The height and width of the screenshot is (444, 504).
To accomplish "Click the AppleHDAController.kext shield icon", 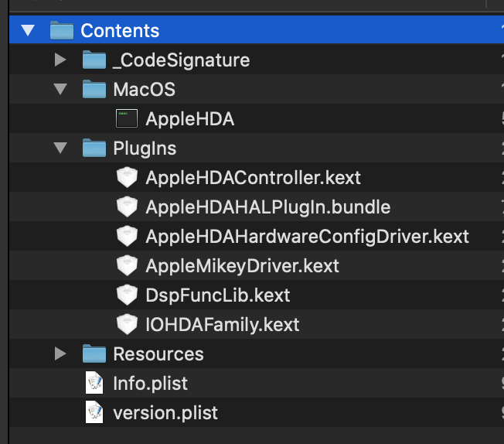I will 126,178.
